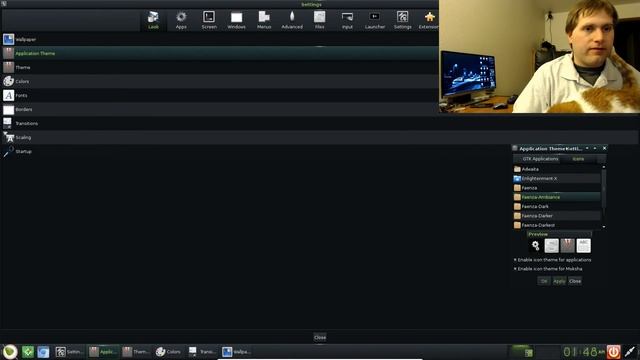Click the taskbar clock showing 01:48
Image resolution: width=640 pixels, height=360 pixels.
click(x=584, y=351)
